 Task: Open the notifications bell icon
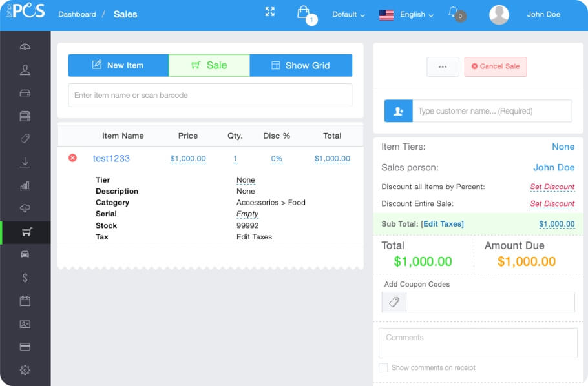(453, 12)
